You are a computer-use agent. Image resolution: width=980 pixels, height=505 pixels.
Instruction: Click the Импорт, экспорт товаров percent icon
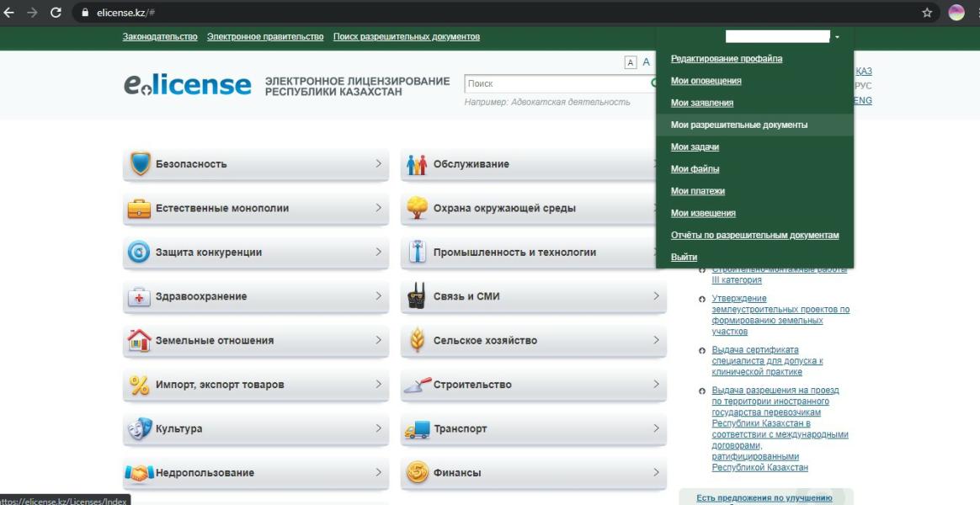(x=140, y=385)
